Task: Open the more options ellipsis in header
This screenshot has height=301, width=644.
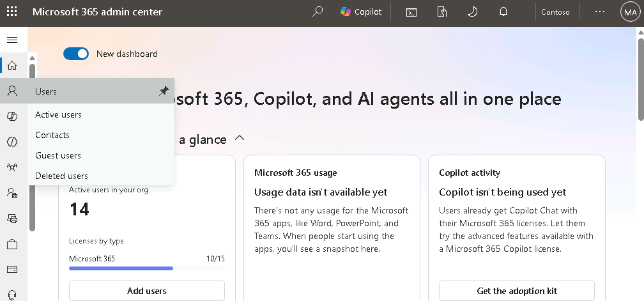Action: [600, 12]
